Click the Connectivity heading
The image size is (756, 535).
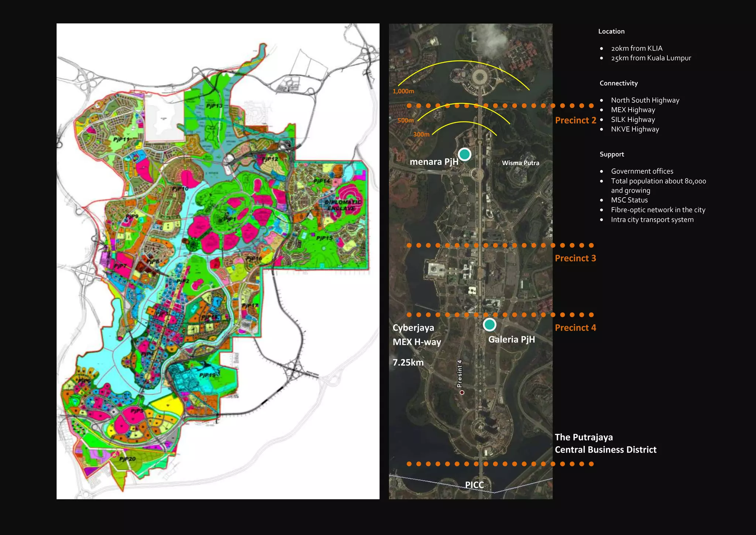click(618, 84)
